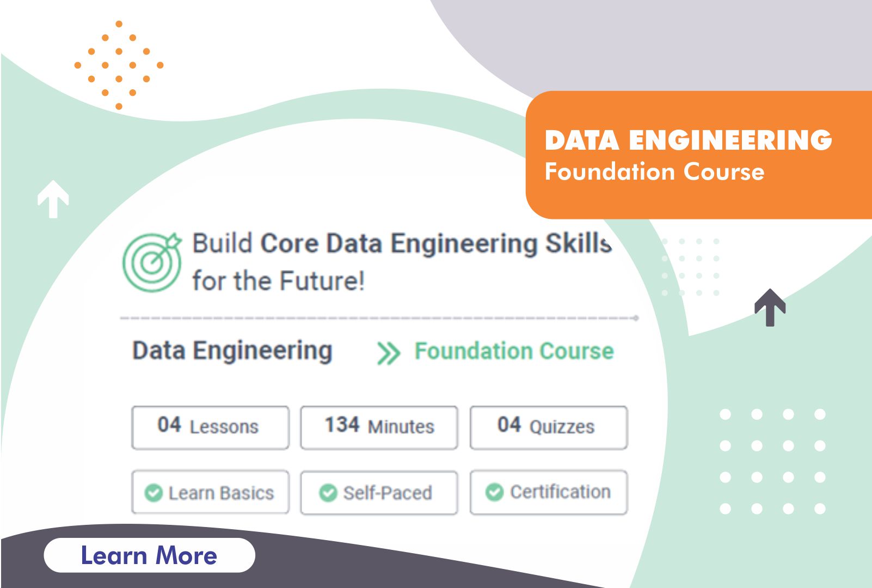Click the orange dotted diamond pattern
872x588 pixels.
[x=119, y=65]
